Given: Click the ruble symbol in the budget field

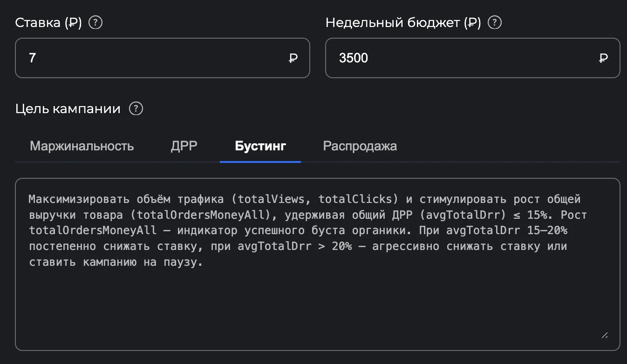Looking at the screenshot, I should click(603, 58).
